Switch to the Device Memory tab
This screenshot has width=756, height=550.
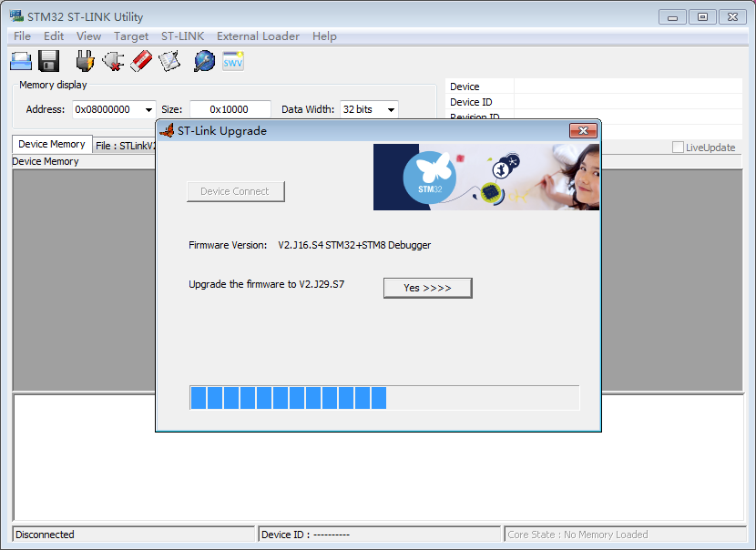[52, 145]
